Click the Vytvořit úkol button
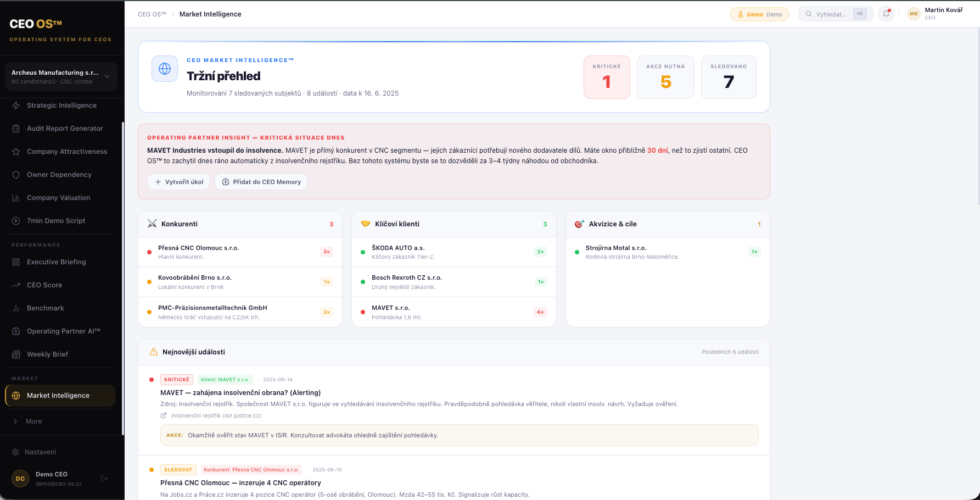This screenshot has height=500, width=980. (179, 182)
